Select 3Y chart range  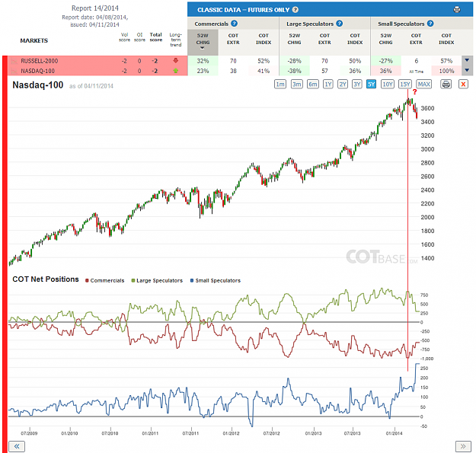pyautogui.click(x=357, y=84)
